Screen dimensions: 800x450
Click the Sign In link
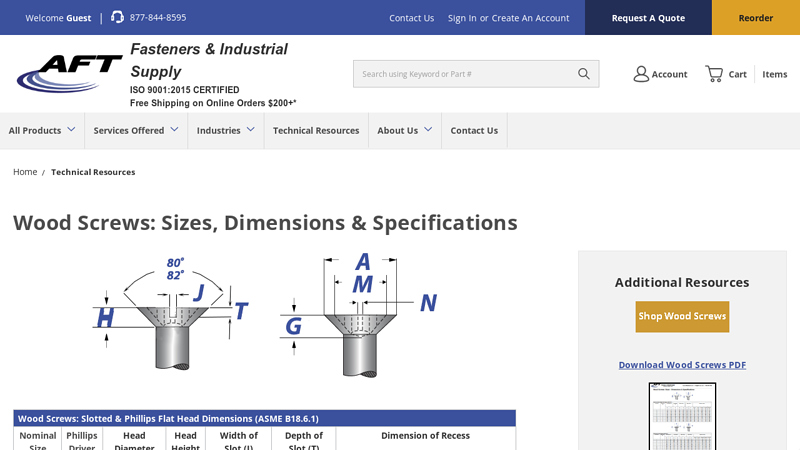[462, 18]
